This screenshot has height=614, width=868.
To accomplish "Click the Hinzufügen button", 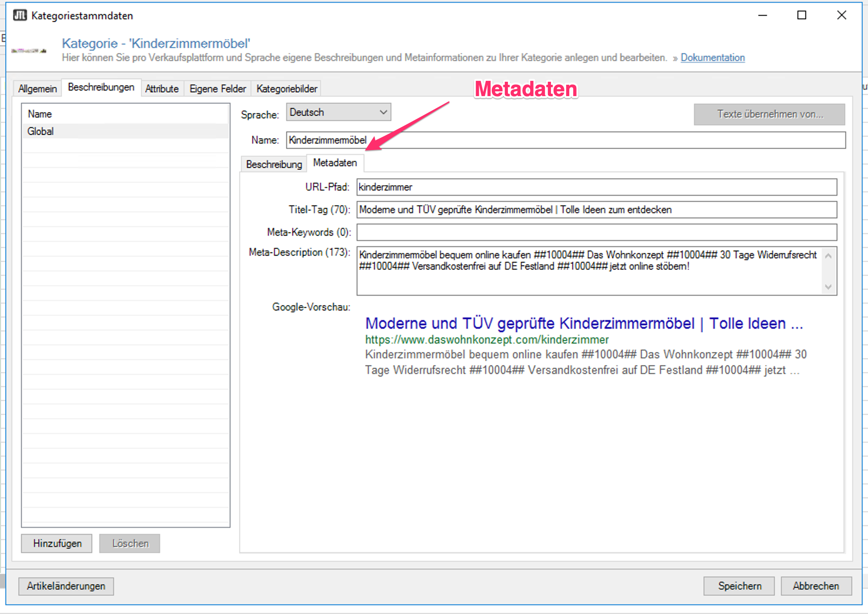I will [x=57, y=543].
